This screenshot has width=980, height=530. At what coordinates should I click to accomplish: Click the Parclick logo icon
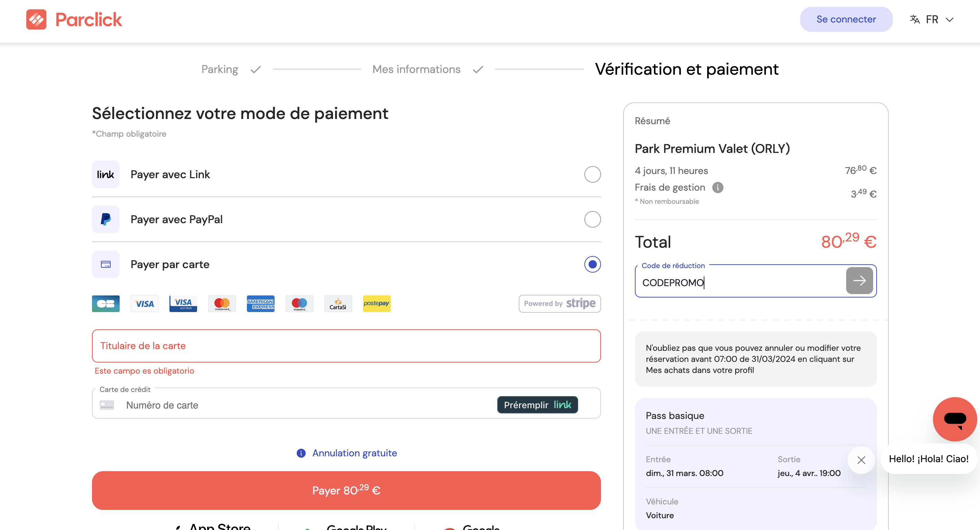point(36,19)
